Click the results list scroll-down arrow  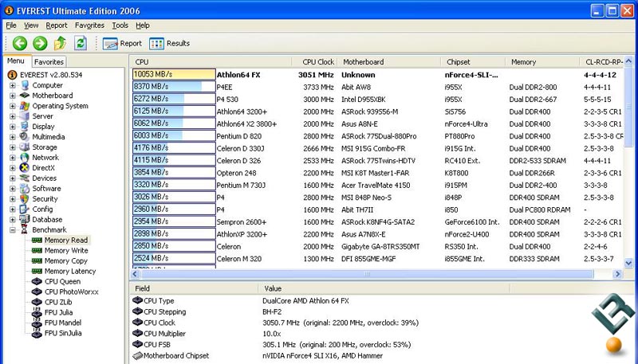point(628,264)
